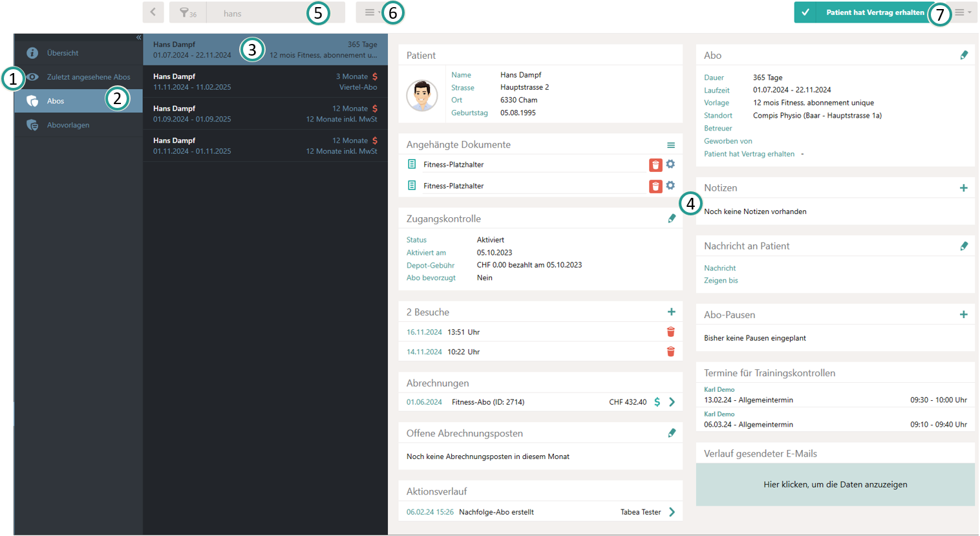The height and width of the screenshot is (536, 980).
Task: Open second Fitness-Platzhalter document
Action: pos(453,186)
